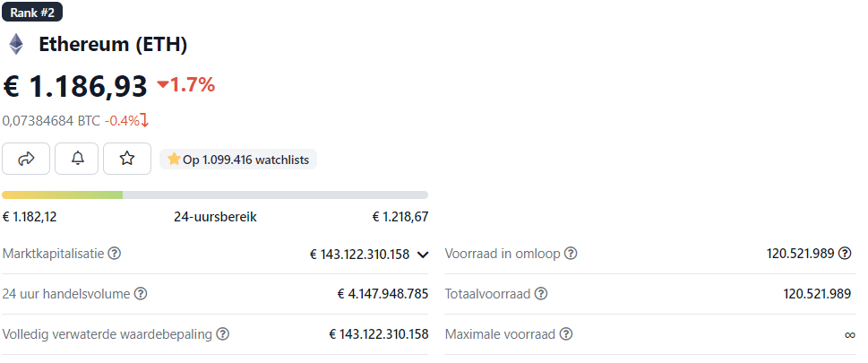Screen dimensions: 868x363
Task: Open Voorraad in omloop label help icon
Action: [x=571, y=254]
